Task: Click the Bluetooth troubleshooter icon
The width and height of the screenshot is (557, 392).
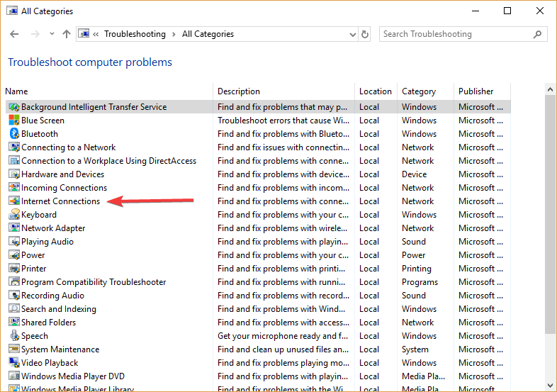Action: pyautogui.click(x=14, y=134)
